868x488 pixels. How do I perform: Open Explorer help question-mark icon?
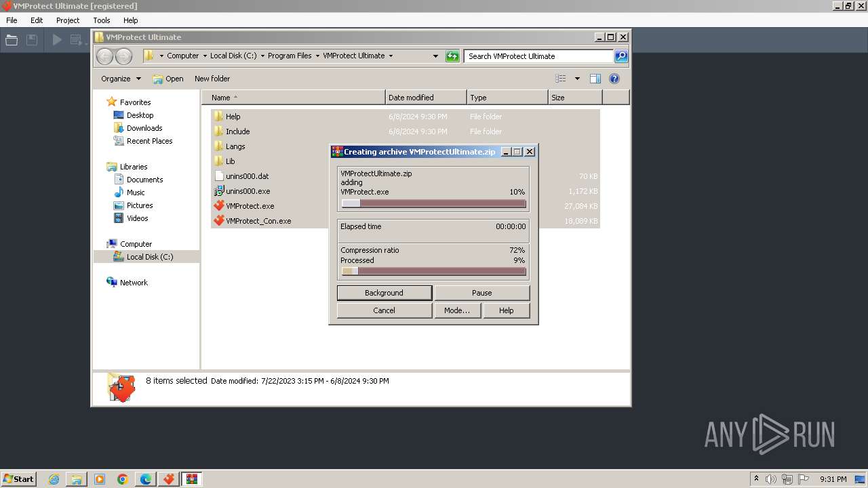(614, 79)
